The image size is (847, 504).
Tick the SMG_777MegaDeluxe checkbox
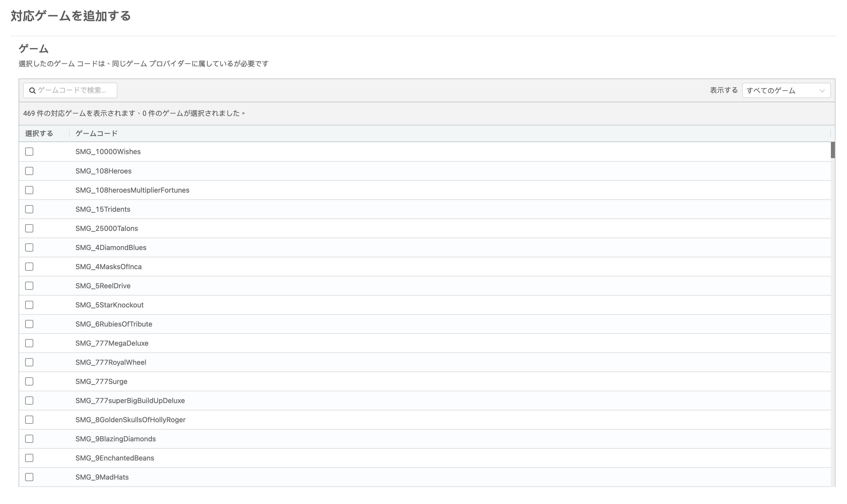pos(29,343)
